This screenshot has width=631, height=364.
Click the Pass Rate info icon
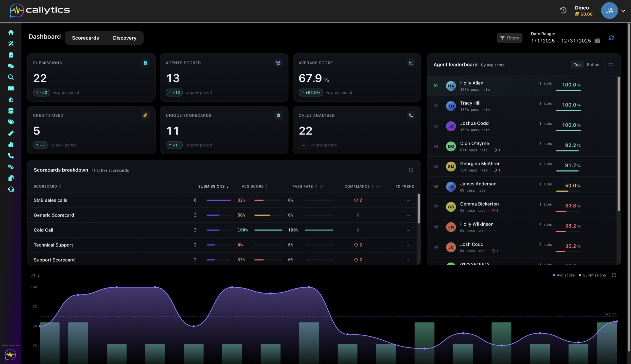click(321, 186)
